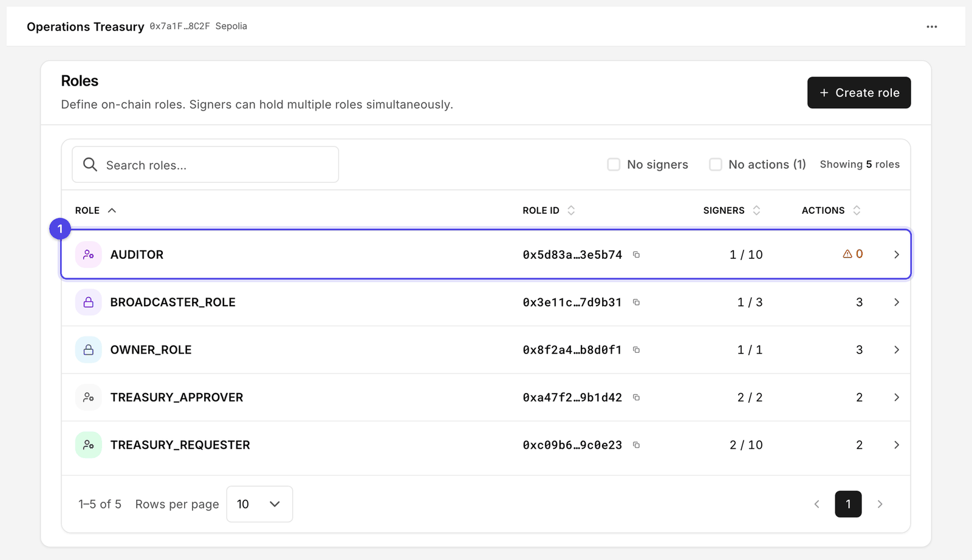The height and width of the screenshot is (560, 972).
Task: Click the AUDITOR role user icon
Action: [x=88, y=254]
